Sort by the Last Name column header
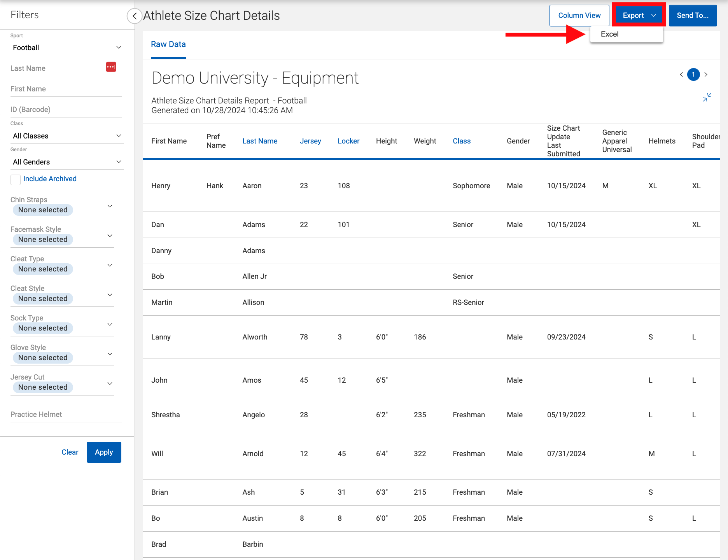The height and width of the screenshot is (560, 728). 260,141
